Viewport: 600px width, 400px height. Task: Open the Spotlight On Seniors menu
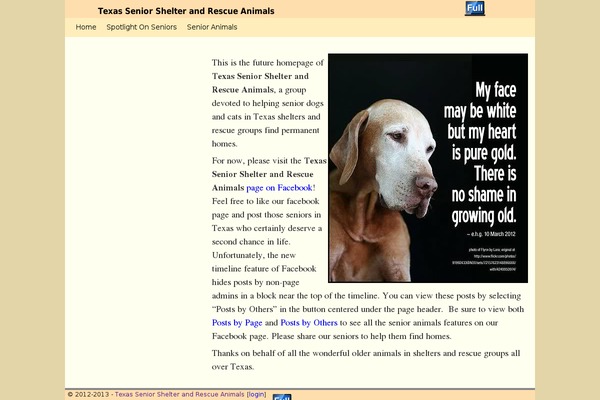[142, 27]
